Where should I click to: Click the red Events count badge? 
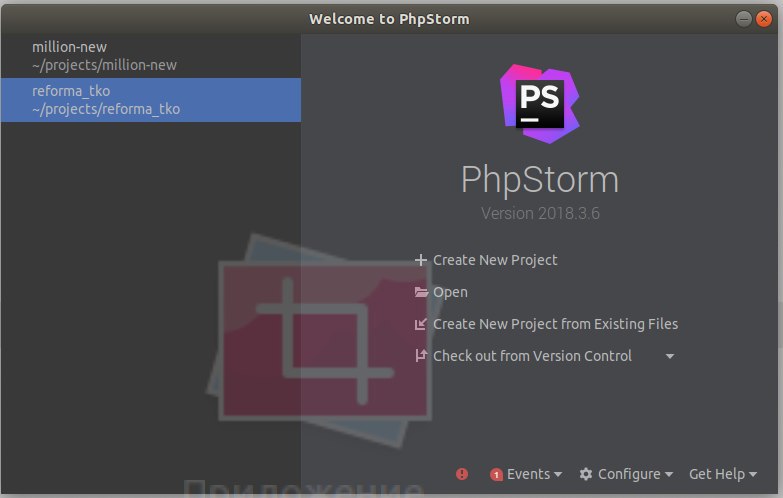click(496, 475)
